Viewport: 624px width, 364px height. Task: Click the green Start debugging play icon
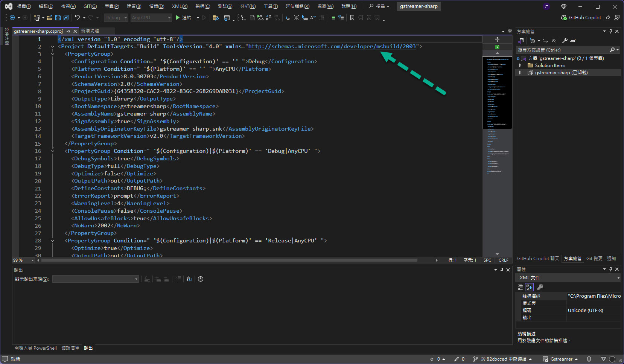point(177,18)
